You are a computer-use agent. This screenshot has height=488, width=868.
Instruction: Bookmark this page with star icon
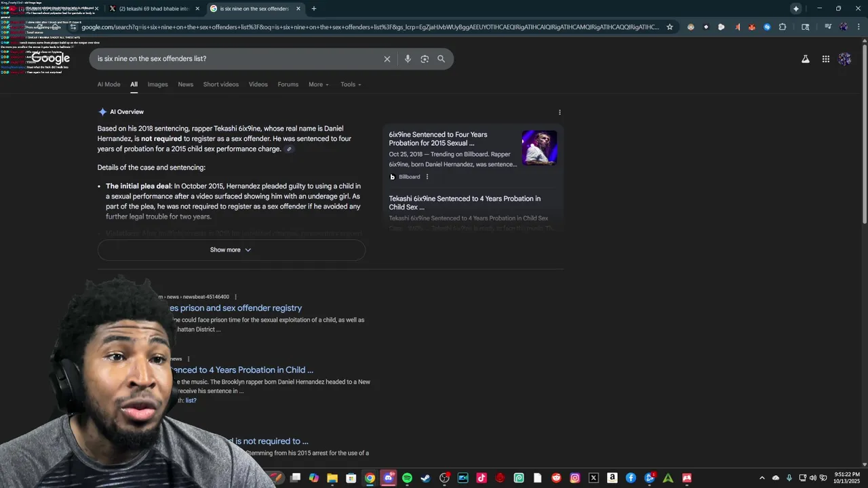click(x=670, y=27)
